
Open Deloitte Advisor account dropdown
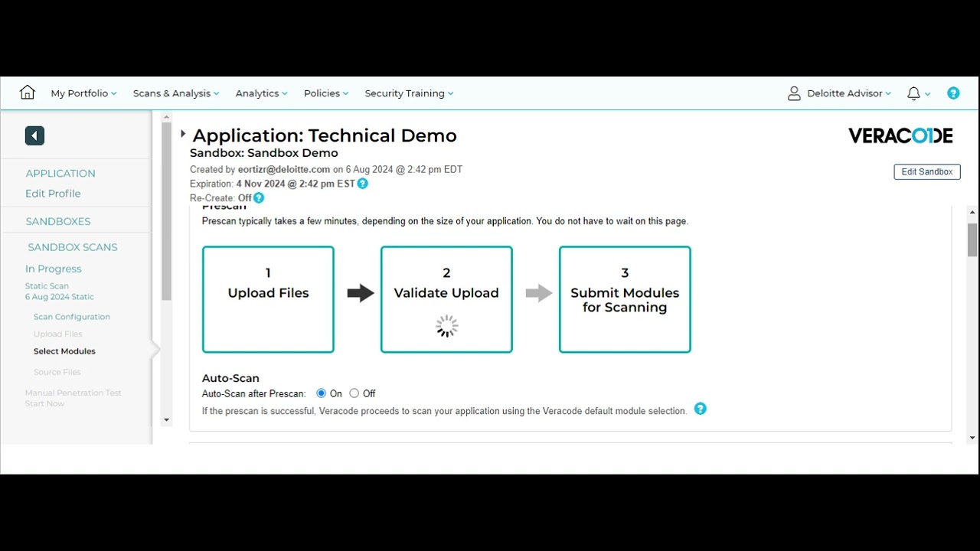coord(849,93)
